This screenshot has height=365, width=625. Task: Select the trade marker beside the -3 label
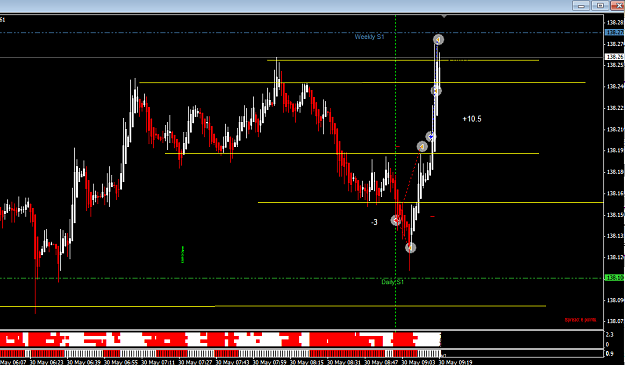396,220
